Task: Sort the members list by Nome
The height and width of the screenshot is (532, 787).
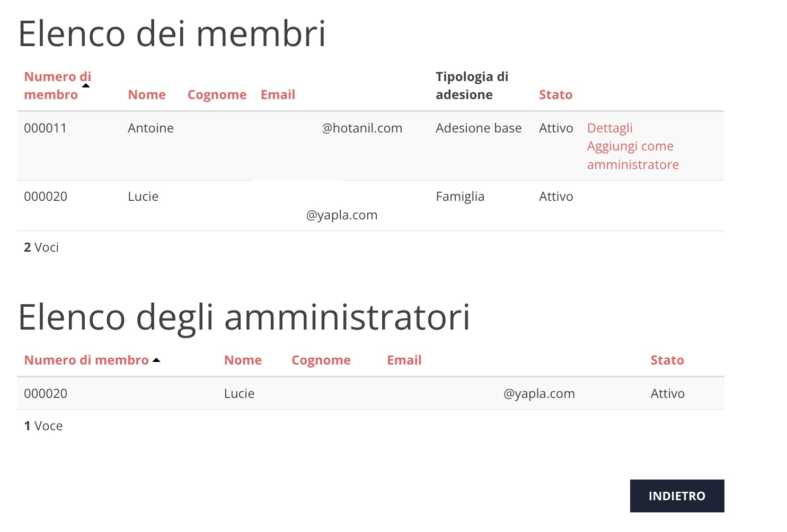Action: pyautogui.click(x=147, y=94)
